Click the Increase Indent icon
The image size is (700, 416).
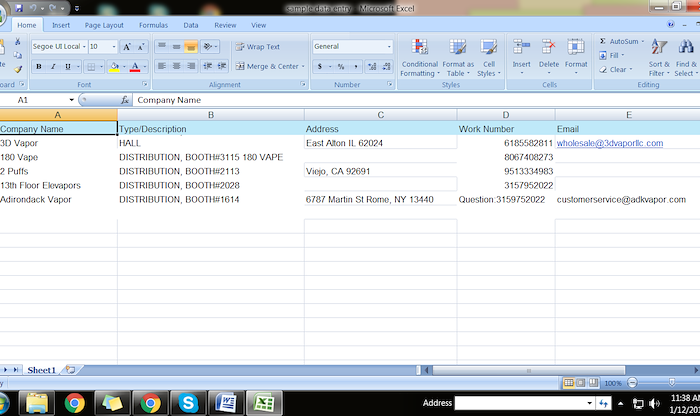point(222,66)
